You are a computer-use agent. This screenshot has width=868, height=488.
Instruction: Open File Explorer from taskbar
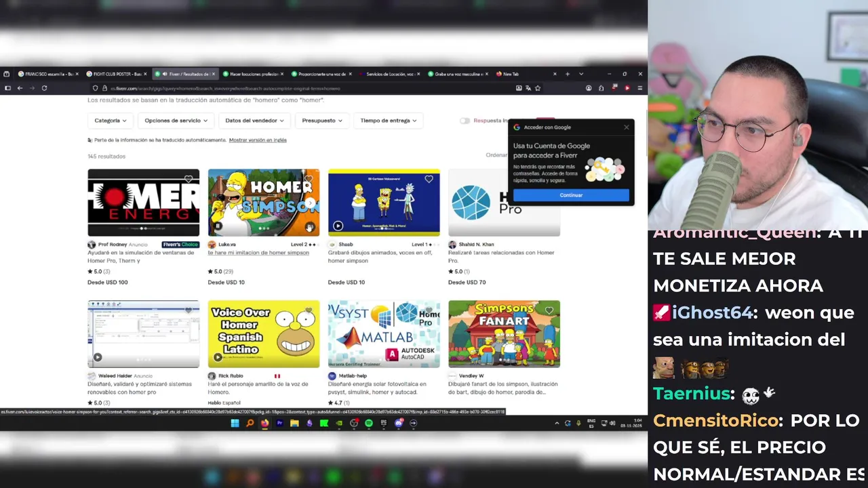coord(294,423)
